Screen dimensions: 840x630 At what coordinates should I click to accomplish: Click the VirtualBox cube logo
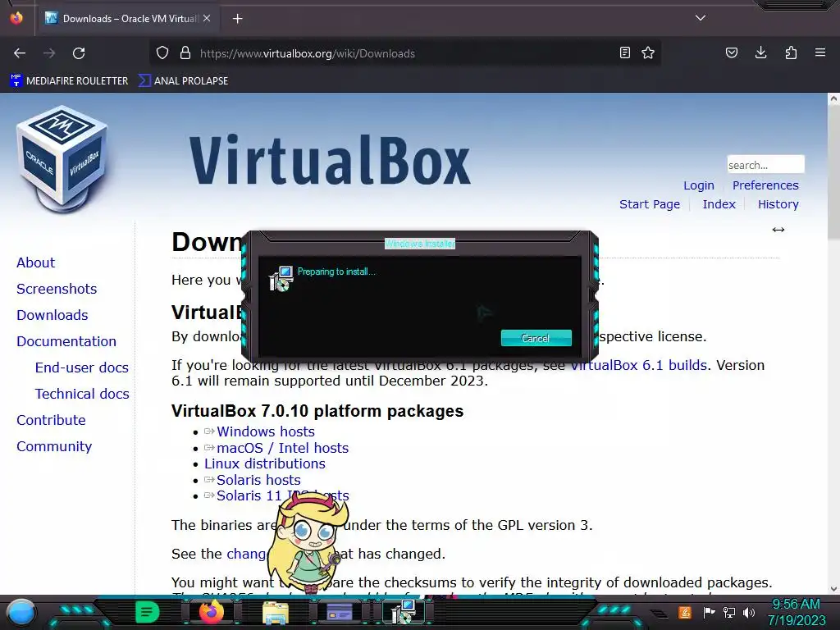coord(62,158)
